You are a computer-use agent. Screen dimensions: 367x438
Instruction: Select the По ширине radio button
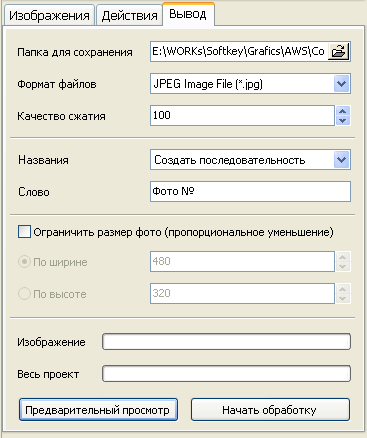(24, 262)
